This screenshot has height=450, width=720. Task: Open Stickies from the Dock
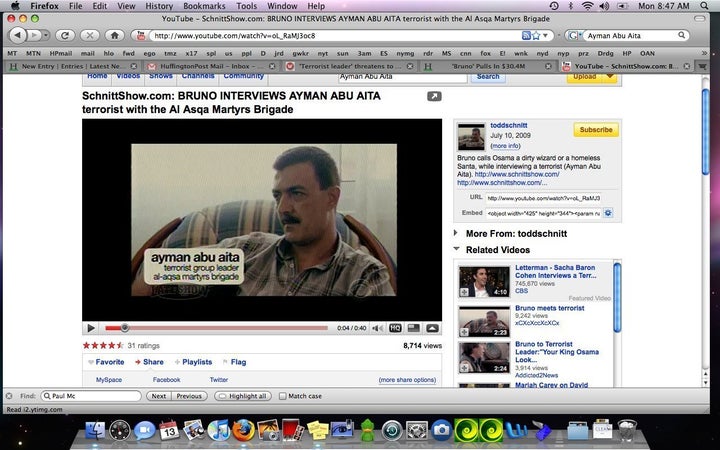pyautogui.click(x=318, y=431)
